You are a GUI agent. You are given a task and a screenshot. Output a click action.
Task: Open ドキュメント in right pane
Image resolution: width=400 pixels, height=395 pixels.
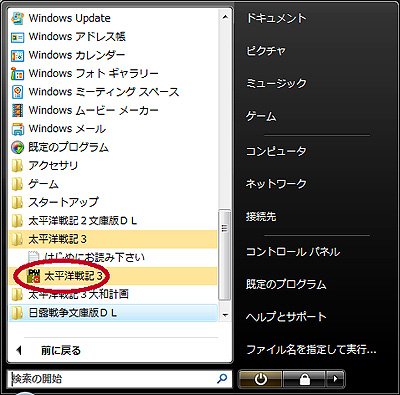click(x=276, y=18)
